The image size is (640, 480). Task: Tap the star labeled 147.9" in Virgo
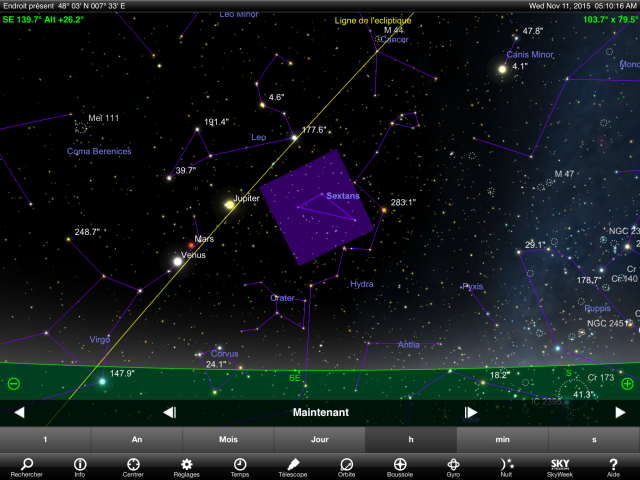102,382
